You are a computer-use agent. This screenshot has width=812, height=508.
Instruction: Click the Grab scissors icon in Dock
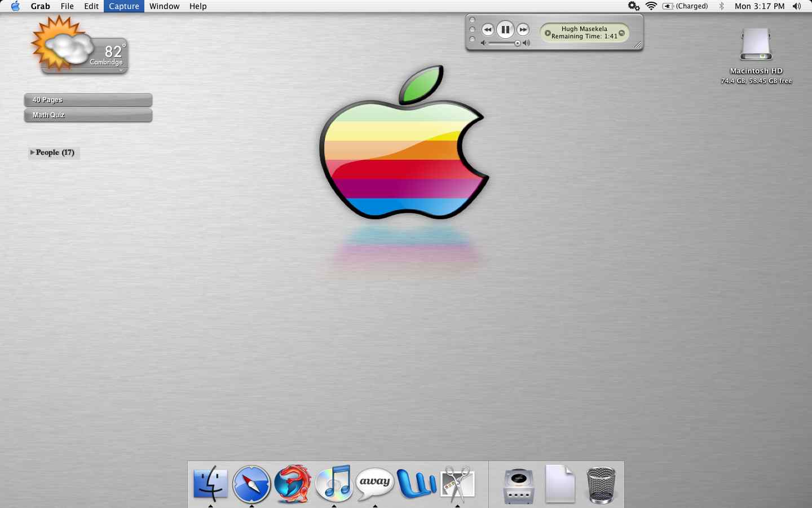point(457,484)
